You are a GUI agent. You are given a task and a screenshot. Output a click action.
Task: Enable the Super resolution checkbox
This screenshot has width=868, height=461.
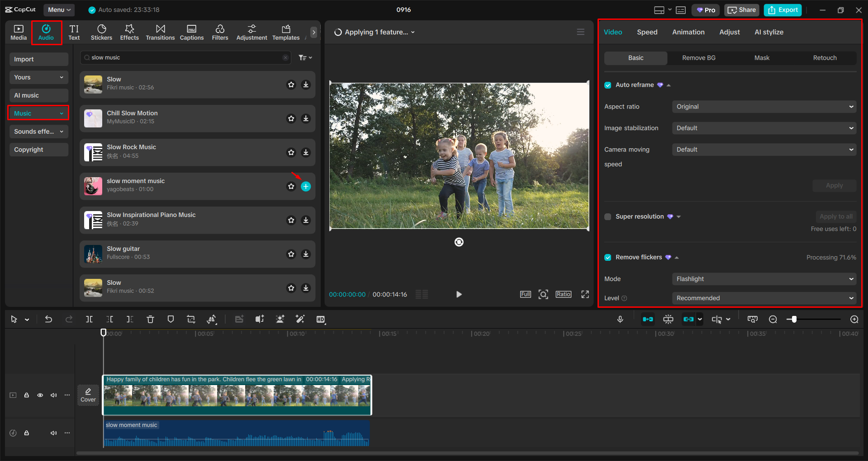(608, 216)
